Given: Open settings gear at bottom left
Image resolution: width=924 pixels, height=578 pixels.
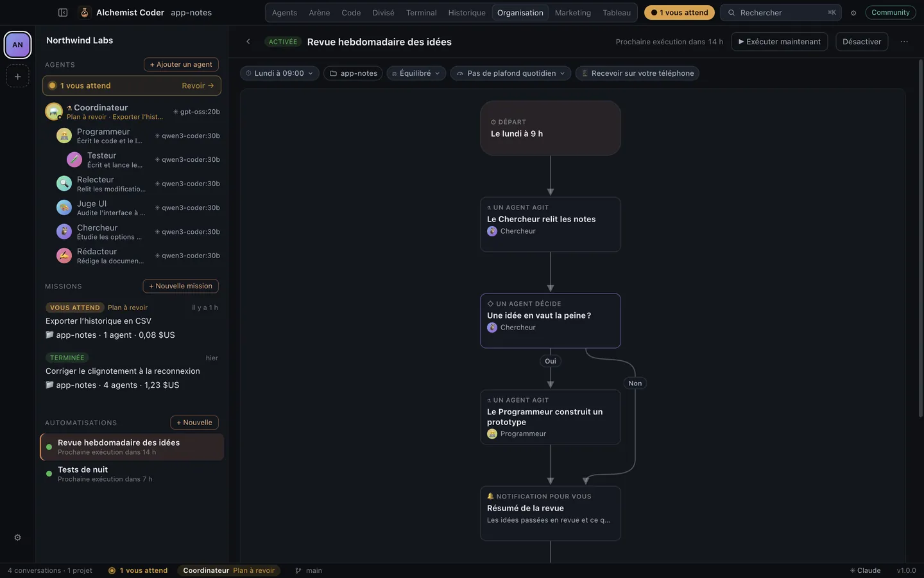Looking at the screenshot, I should (17, 538).
